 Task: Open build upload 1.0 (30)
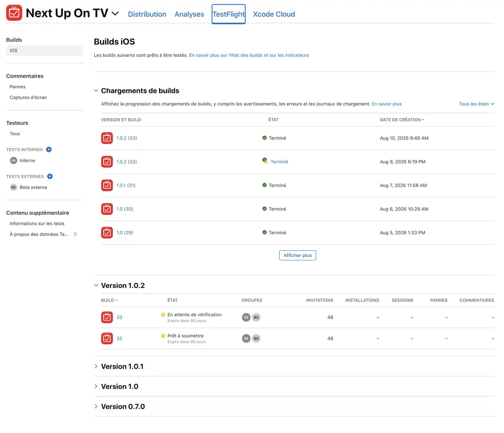[125, 209]
